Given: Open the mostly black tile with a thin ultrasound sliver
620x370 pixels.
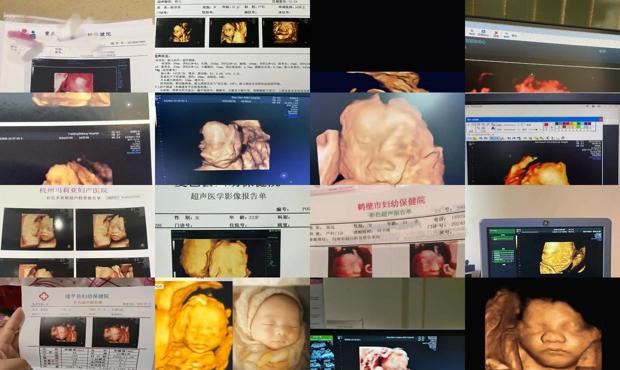Looking at the screenshot, I should click(388, 46).
